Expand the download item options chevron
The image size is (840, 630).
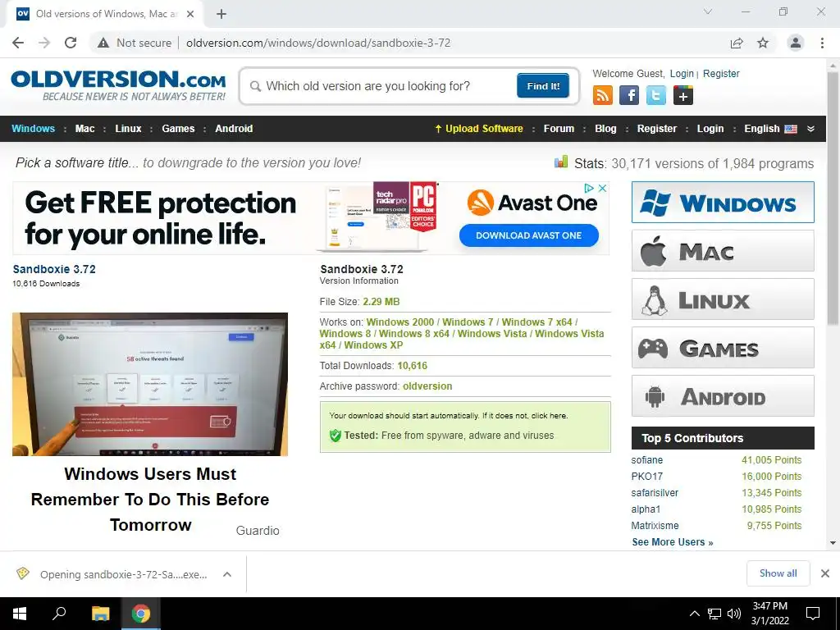pyautogui.click(x=227, y=574)
